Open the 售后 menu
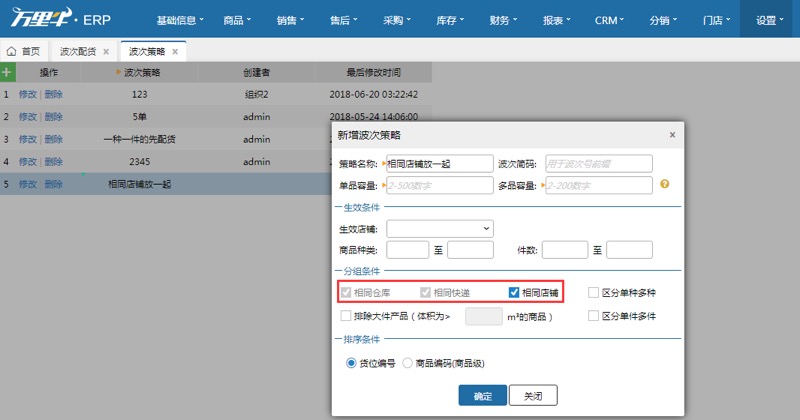The height and width of the screenshot is (420, 800). [x=343, y=20]
